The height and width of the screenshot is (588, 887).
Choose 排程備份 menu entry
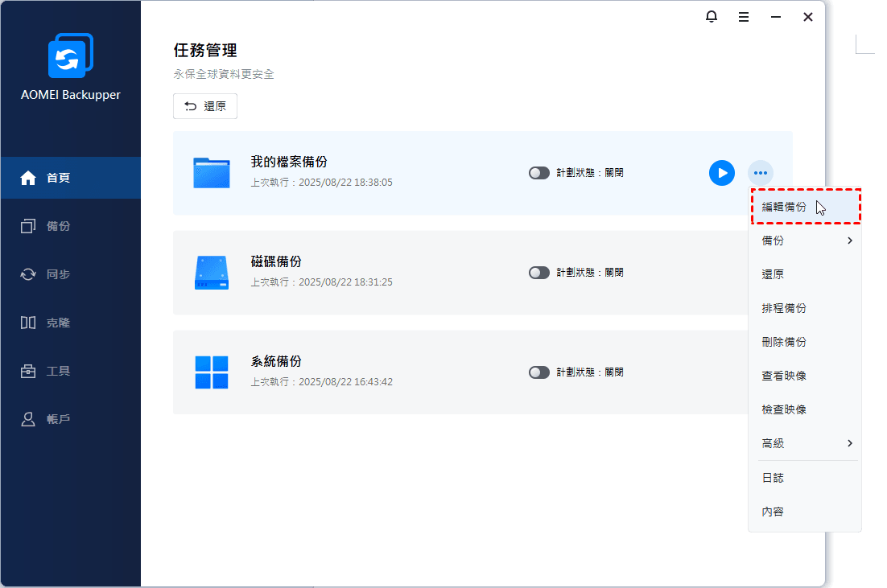tap(804, 308)
